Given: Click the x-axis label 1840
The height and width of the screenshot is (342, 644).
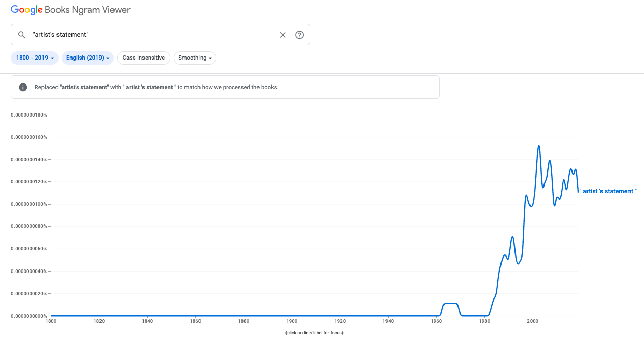Looking at the screenshot, I should point(147,321).
